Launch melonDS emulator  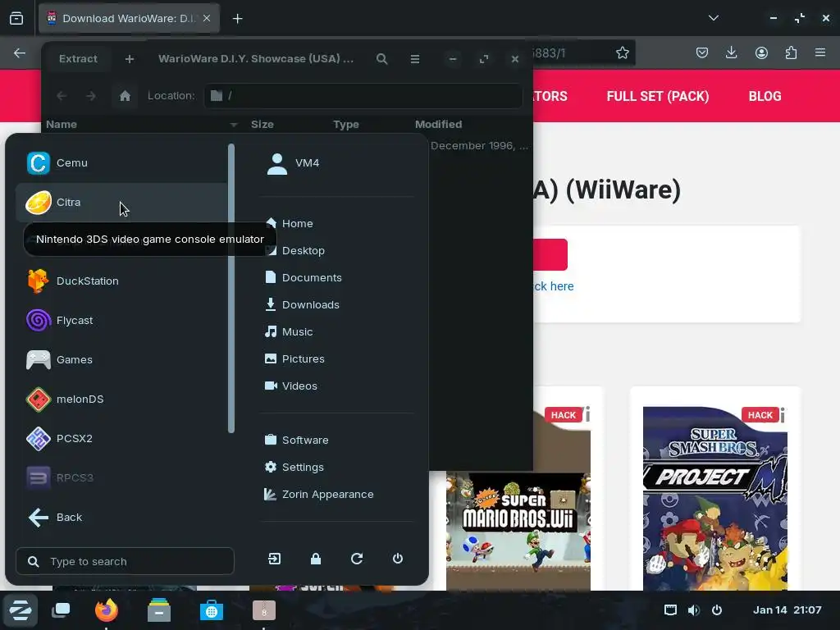click(121, 399)
